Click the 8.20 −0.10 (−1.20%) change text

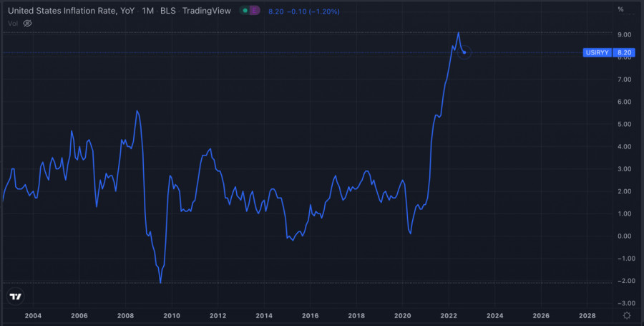click(x=304, y=11)
